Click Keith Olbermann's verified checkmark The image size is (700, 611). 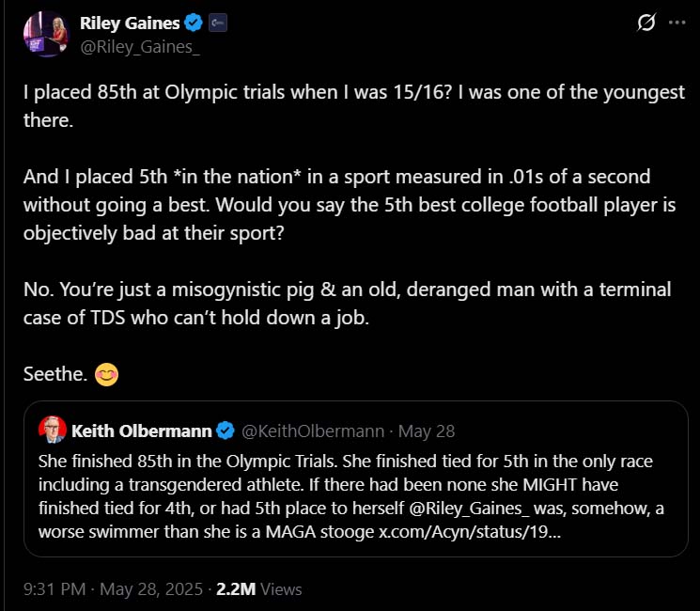coord(226,431)
